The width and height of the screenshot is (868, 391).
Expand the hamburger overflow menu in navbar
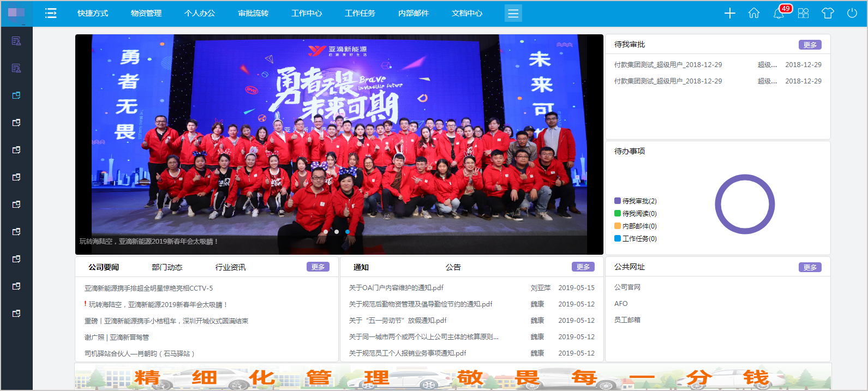tap(513, 13)
